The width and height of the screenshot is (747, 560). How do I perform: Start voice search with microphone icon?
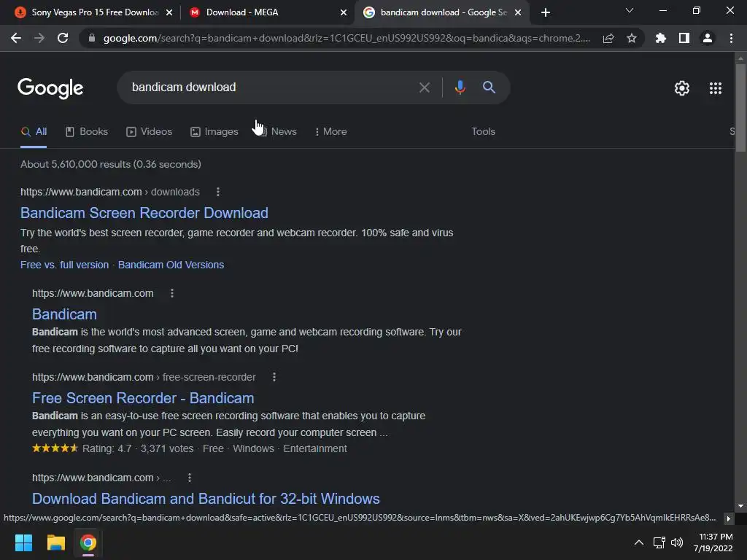coord(460,87)
